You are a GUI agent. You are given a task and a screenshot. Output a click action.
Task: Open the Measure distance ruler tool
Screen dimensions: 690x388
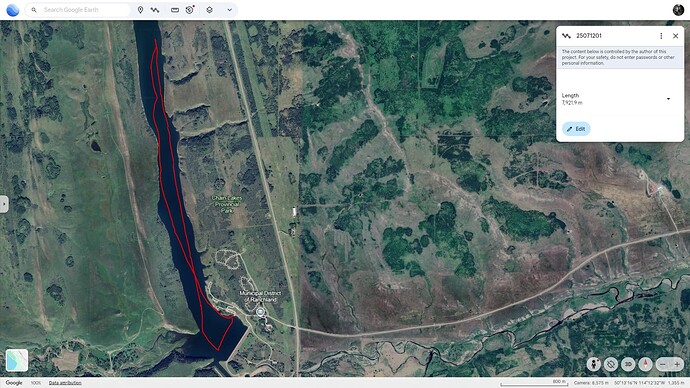point(175,10)
